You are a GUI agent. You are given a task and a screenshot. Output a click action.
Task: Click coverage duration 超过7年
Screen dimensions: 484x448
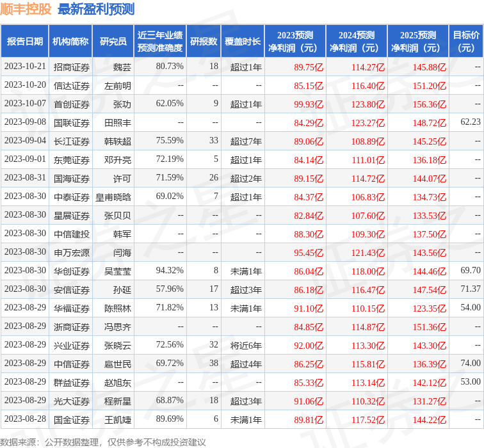(246, 141)
